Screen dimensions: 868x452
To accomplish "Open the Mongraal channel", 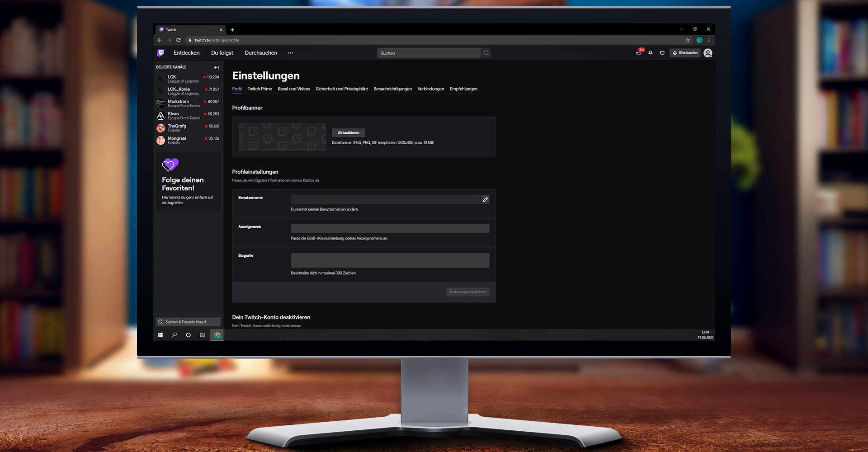I will 188,140.
